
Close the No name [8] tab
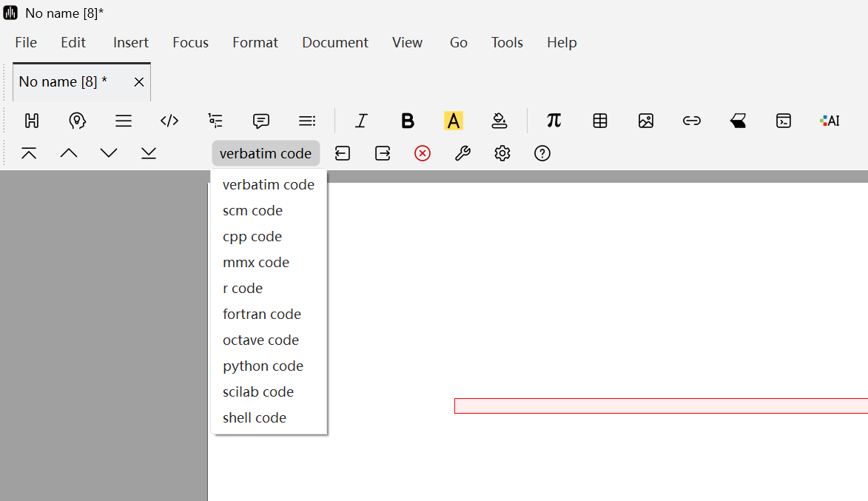pos(139,81)
